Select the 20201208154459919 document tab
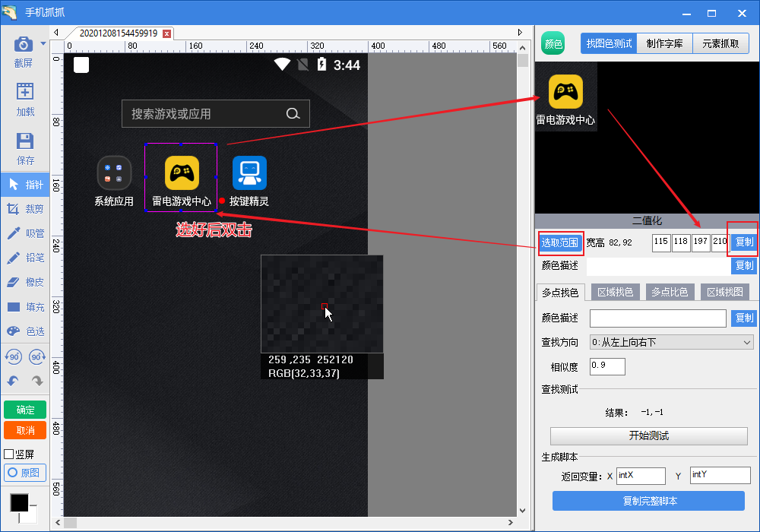The width and height of the screenshot is (760, 532). (x=119, y=33)
